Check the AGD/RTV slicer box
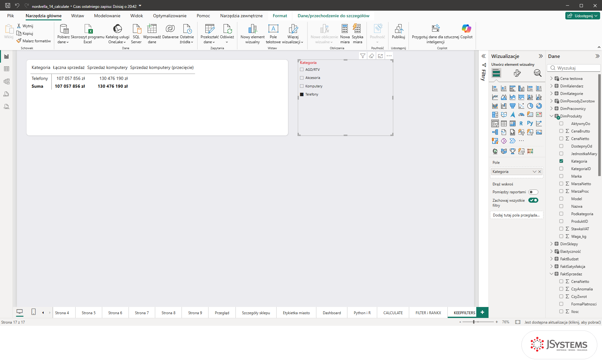 coord(302,70)
